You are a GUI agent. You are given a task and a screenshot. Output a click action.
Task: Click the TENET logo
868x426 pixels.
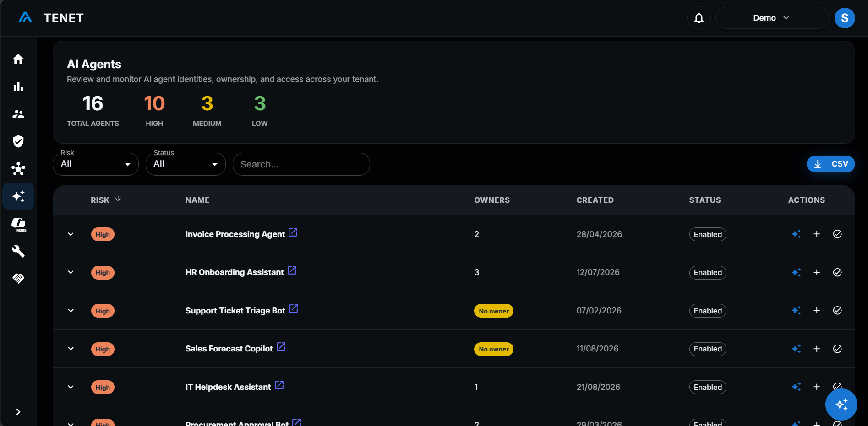(x=51, y=18)
